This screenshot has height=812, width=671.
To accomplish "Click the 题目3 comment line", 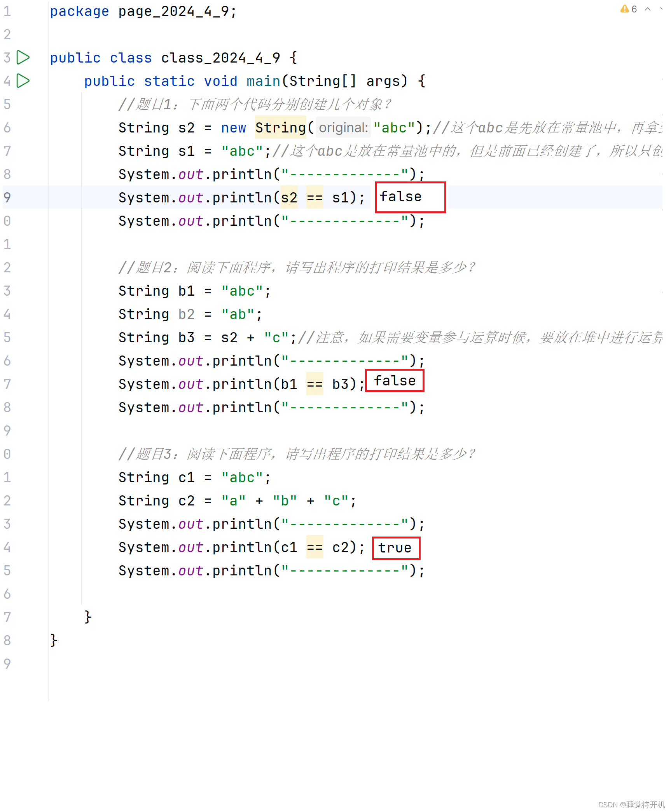I will point(297,454).
